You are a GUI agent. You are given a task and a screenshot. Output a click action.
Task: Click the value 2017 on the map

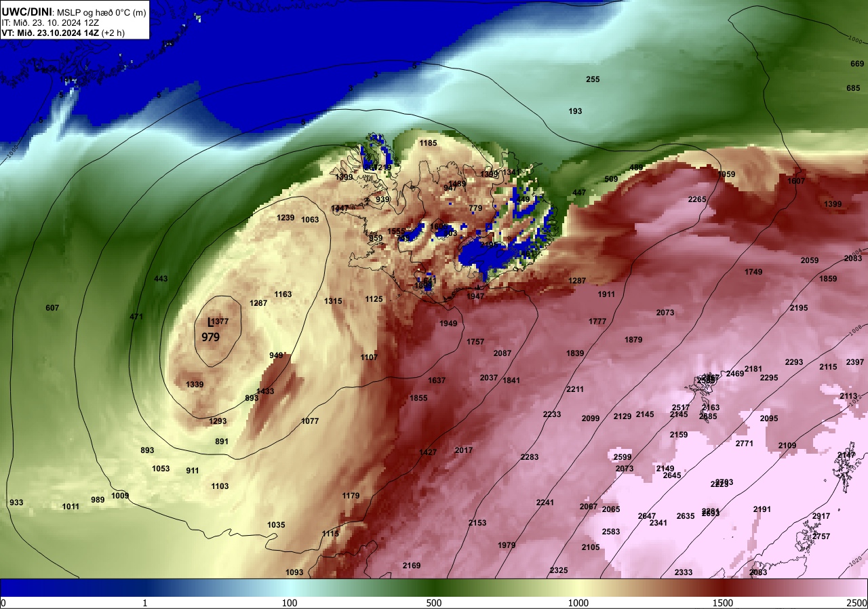click(464, 450)
